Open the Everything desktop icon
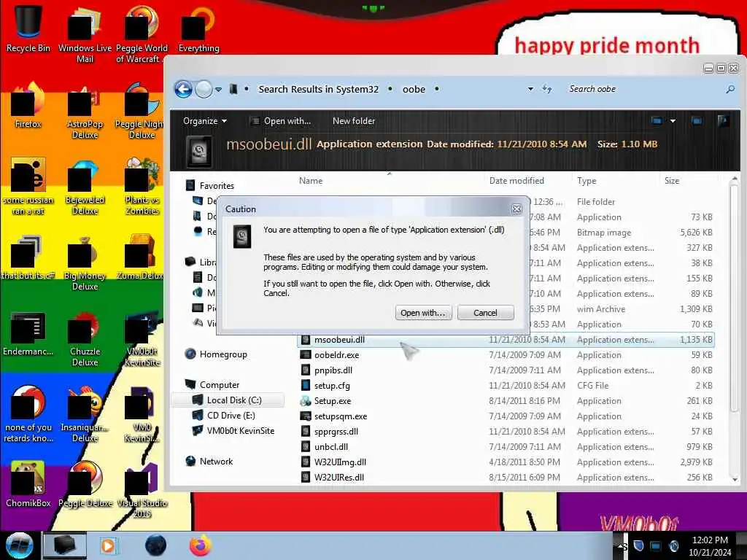This screenshot has width=747, height=560. click(x=198, y=28)
